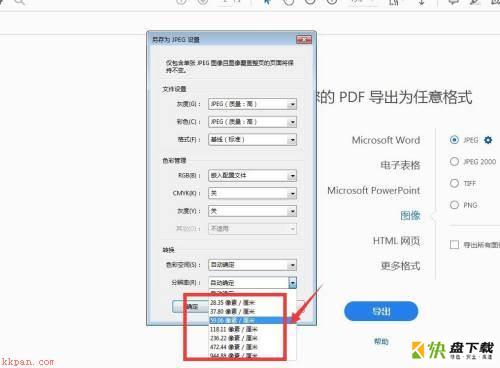Select the TIFF radio button
This screenshot has height=368, width=500.
pos(454,183)
